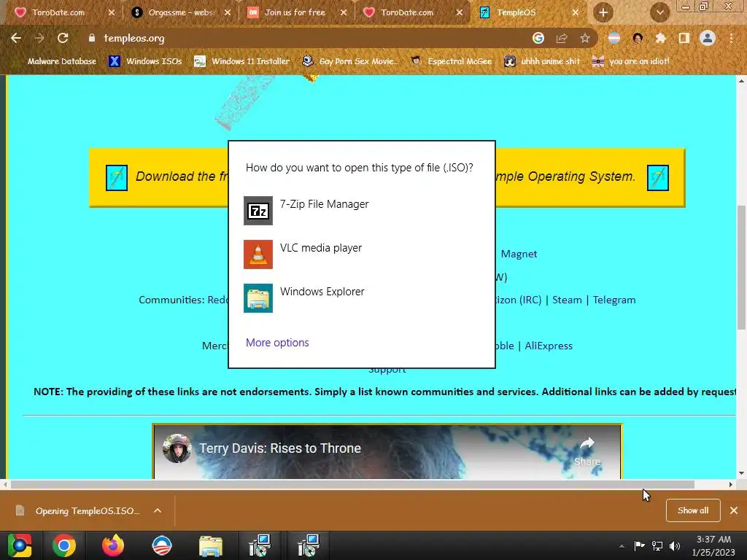Click the video Share arrow button
This screenshot has height=560, width=747.
[587, 451]
